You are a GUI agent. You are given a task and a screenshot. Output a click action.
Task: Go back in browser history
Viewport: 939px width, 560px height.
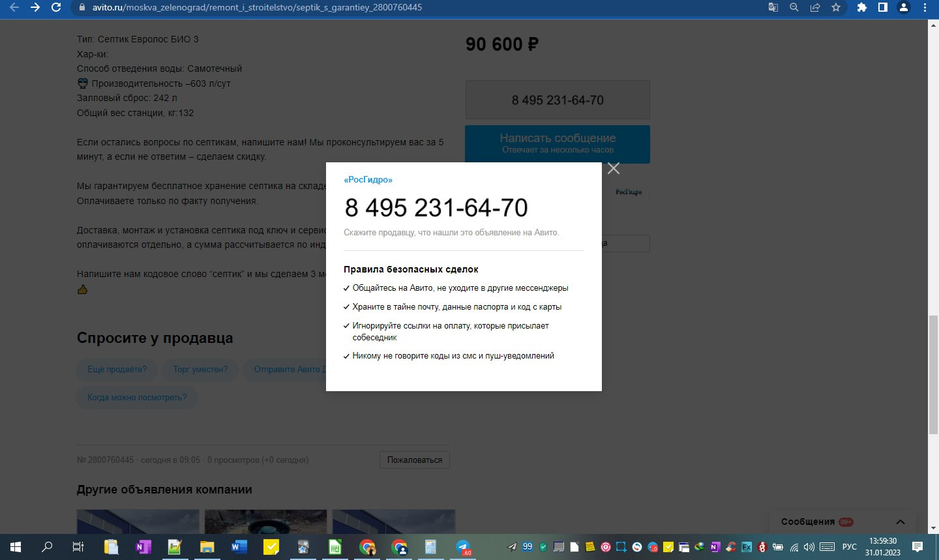pos(14,8)
